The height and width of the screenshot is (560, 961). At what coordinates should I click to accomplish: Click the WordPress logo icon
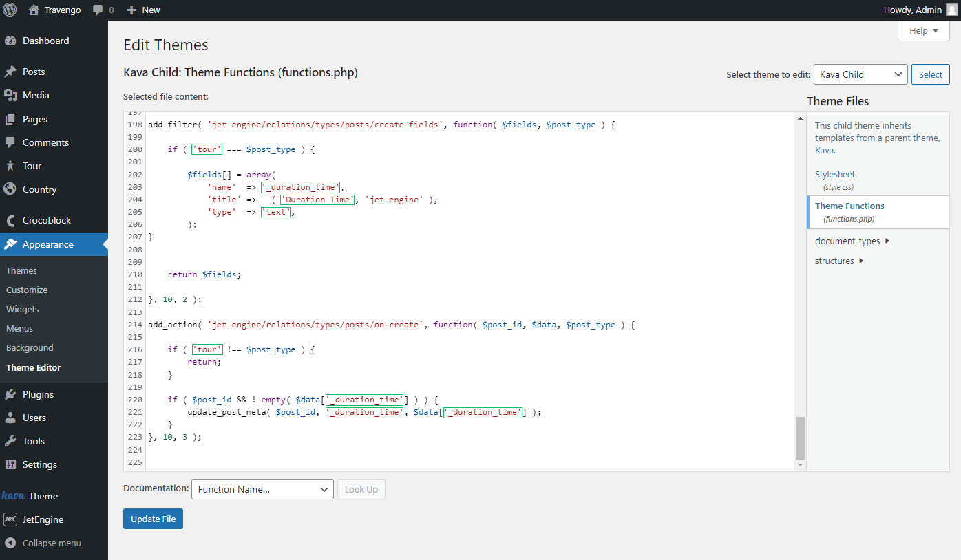10,10
